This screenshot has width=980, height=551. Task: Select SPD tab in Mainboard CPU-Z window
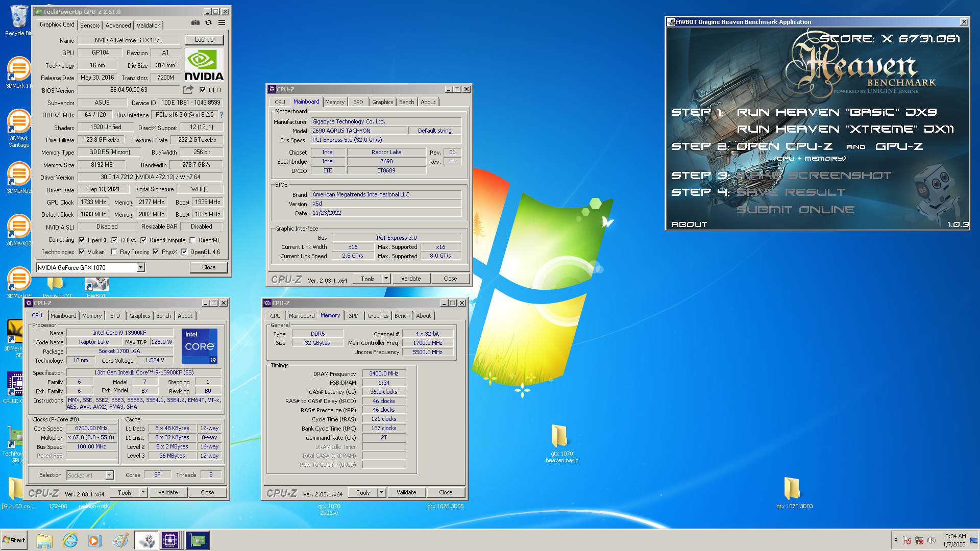point(358,102)
